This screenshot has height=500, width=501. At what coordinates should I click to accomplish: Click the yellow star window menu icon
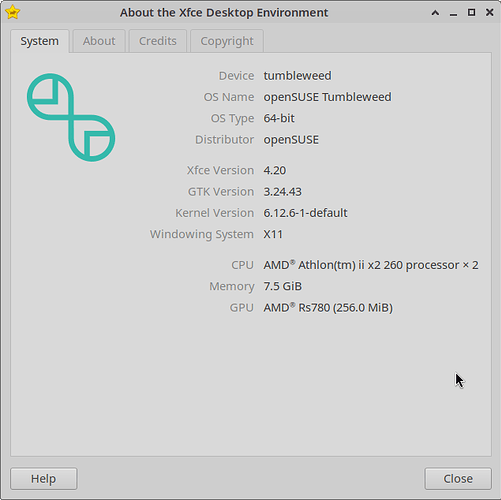coord(13,12)
